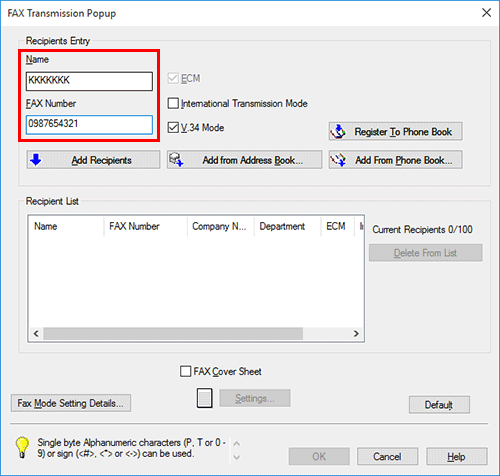Screen dimensions: 500x476
Task: Uncheck the V.34 Mode checkbox
Action: click(173, 128)
